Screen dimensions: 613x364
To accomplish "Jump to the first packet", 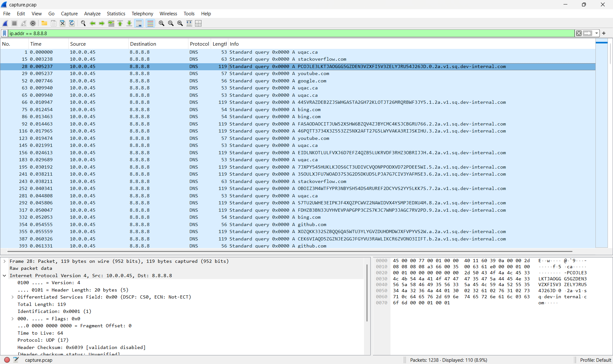I will 120,23.
